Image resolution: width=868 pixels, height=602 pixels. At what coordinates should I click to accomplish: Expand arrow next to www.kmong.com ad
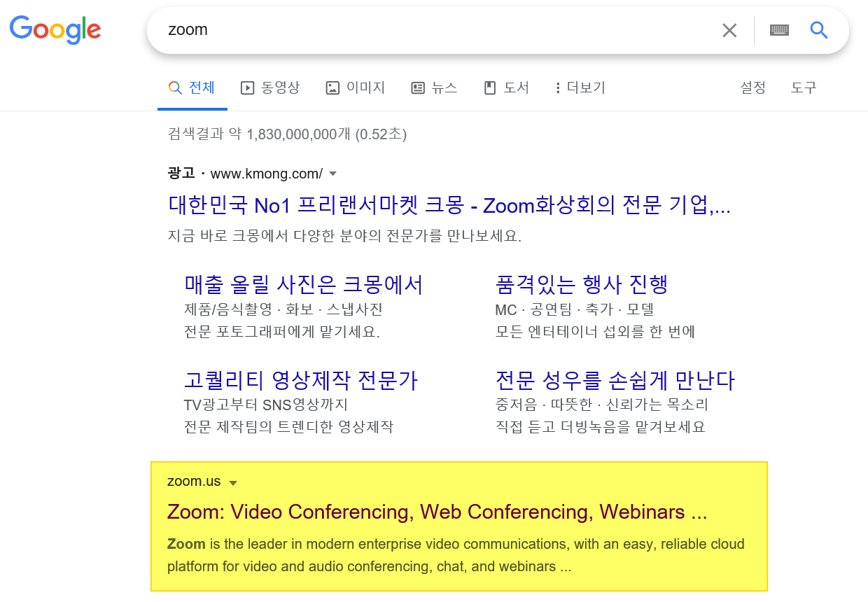coord(333,174)
